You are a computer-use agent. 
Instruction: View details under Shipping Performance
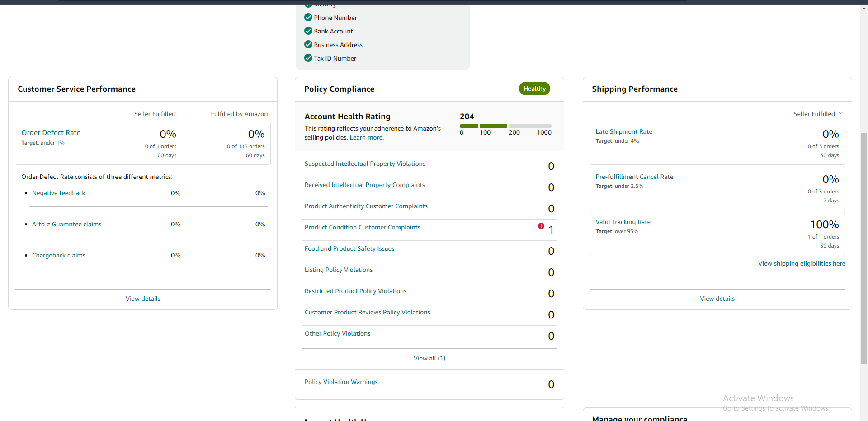click(x=717, y=299)
